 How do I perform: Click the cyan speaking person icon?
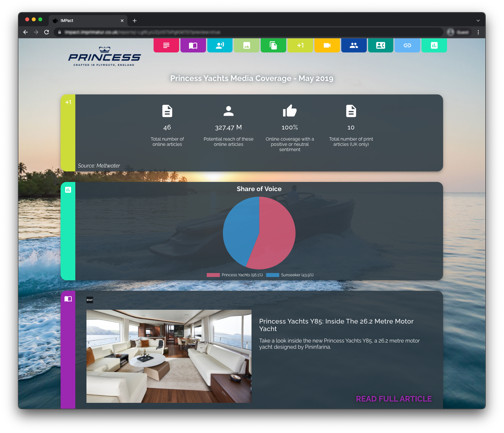pos(220,45)
